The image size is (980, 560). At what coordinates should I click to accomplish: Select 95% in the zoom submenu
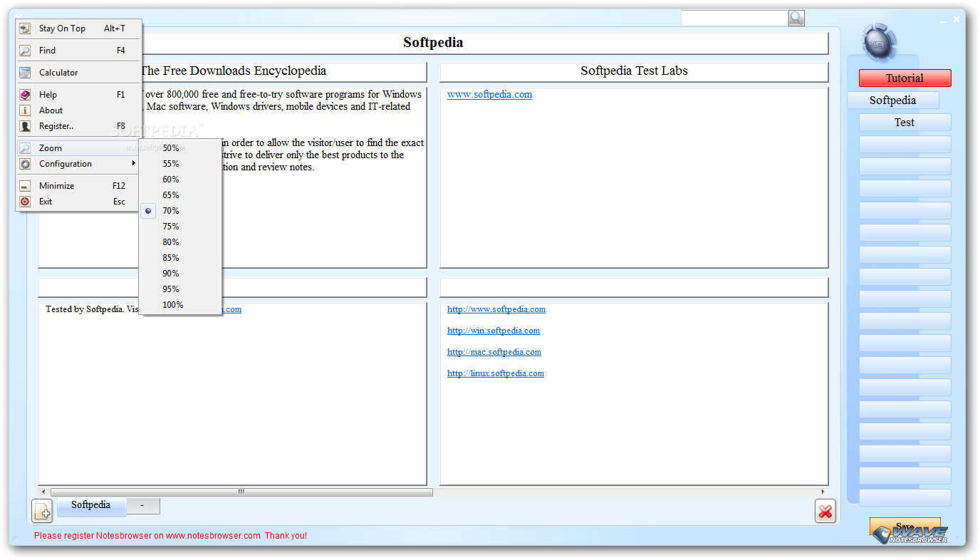tap(180, 289)
